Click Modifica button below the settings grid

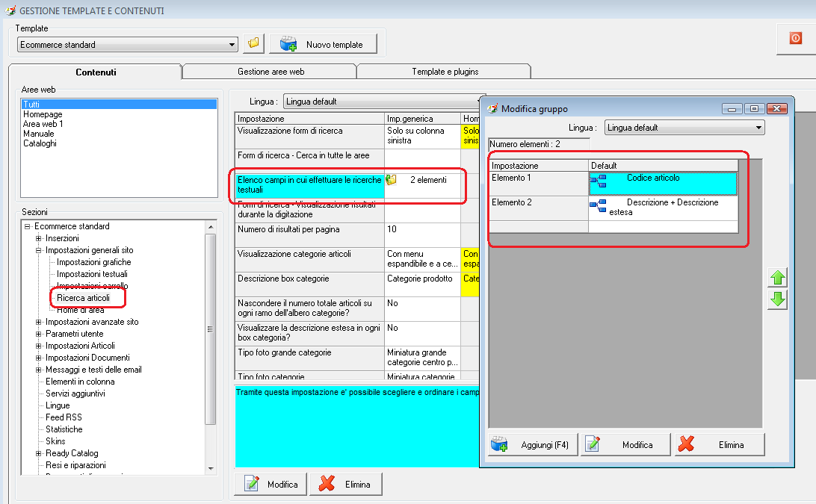pos(271,485)
